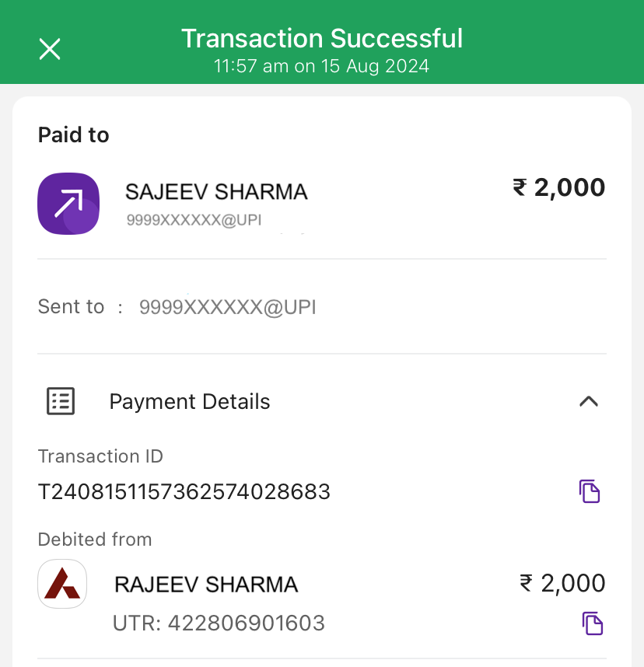This screenshot has height=667, width=644.
Task: Click the Transaction Successful title
Action: (x=322, y=38)
